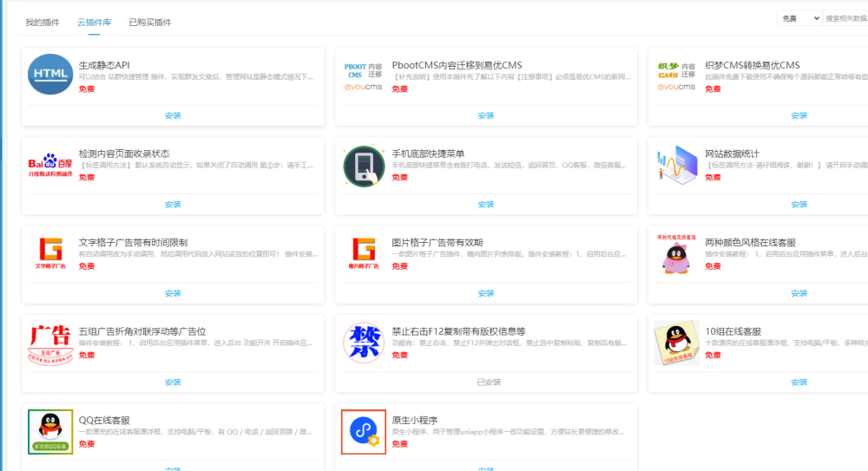Click the red 广告 icon of 五组广告
The height and width of the screenshot is (471, 868).
click(50, 344)
